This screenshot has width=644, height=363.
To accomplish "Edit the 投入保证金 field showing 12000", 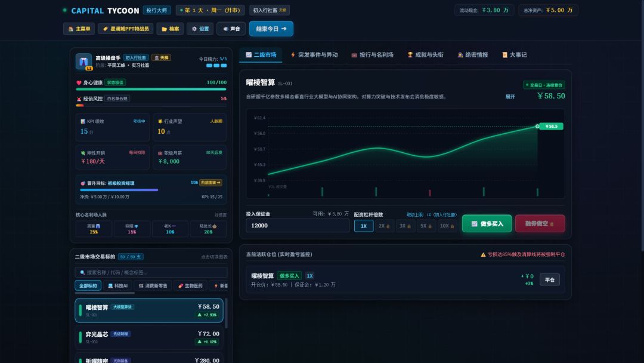I will coord(298,225).
